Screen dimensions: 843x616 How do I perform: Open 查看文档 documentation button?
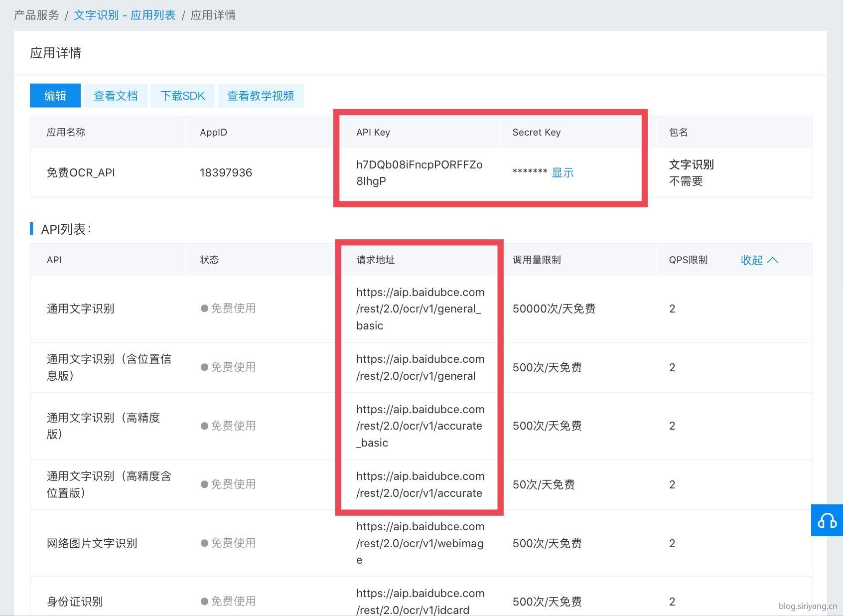[116, 96]
